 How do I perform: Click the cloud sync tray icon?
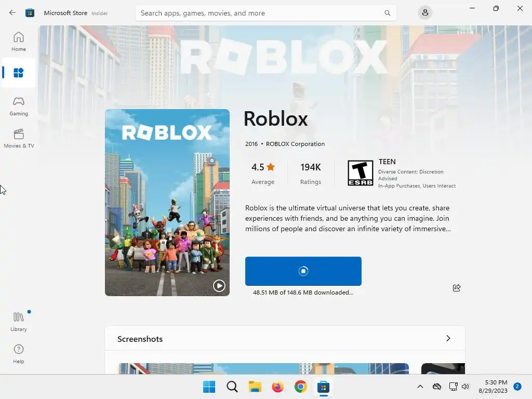coord(436,387)
